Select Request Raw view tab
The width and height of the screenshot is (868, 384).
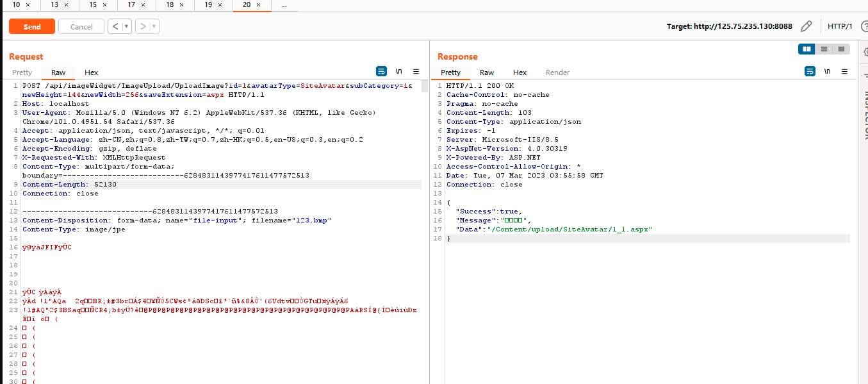pos(58,72)
